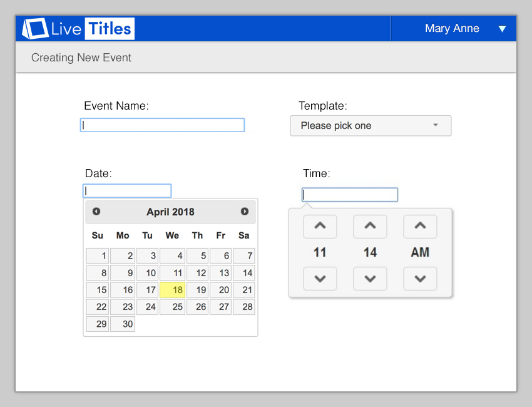
Task: Select April 30 in the calendar
Action: [123, 324]
